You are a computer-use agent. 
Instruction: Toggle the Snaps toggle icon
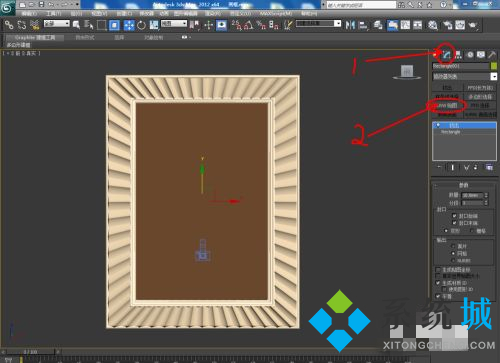point(236,25)
